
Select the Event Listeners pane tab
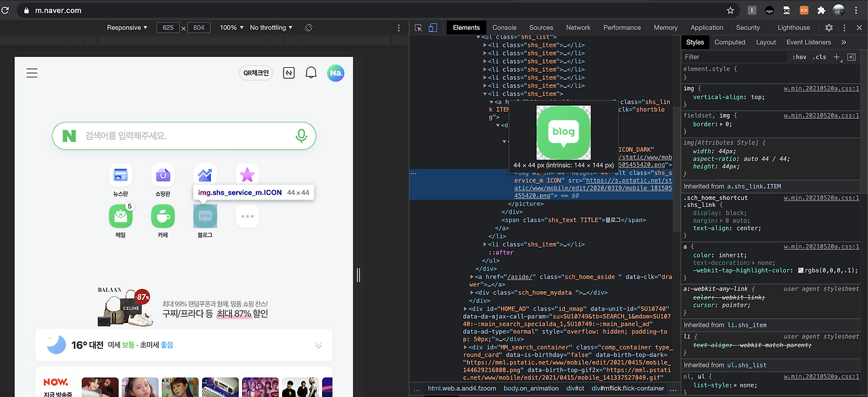808,42
